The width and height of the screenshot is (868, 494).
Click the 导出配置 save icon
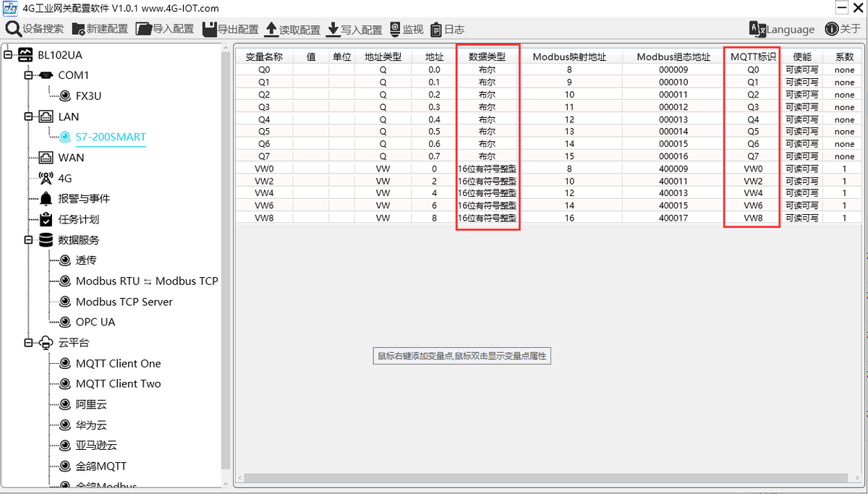209,29
